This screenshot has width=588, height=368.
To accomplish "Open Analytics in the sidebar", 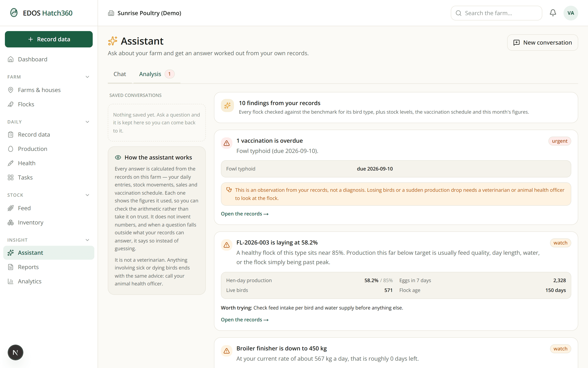I will [x=49, y=282].
